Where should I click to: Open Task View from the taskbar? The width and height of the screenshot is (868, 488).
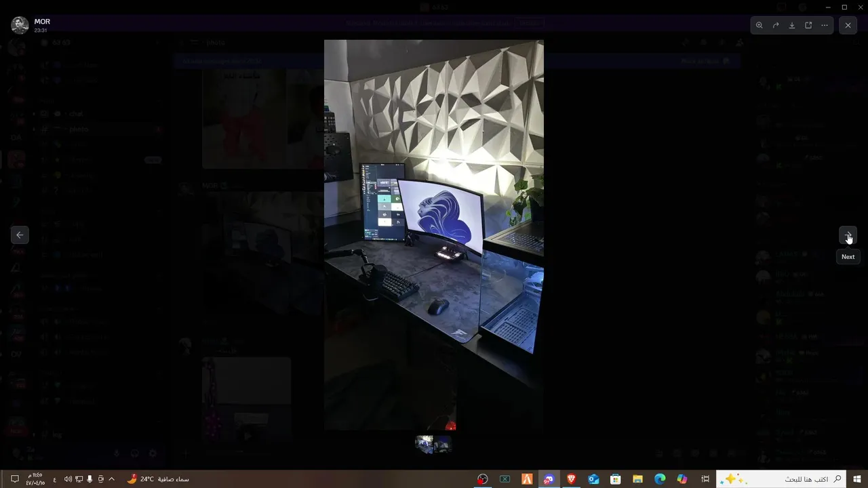[705, 479]
